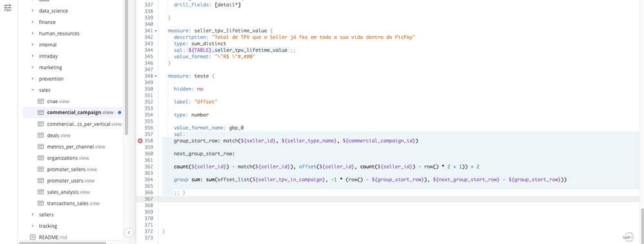
Task: Click the file tree horizontal scrollbar
Action: tap(63, 243)
